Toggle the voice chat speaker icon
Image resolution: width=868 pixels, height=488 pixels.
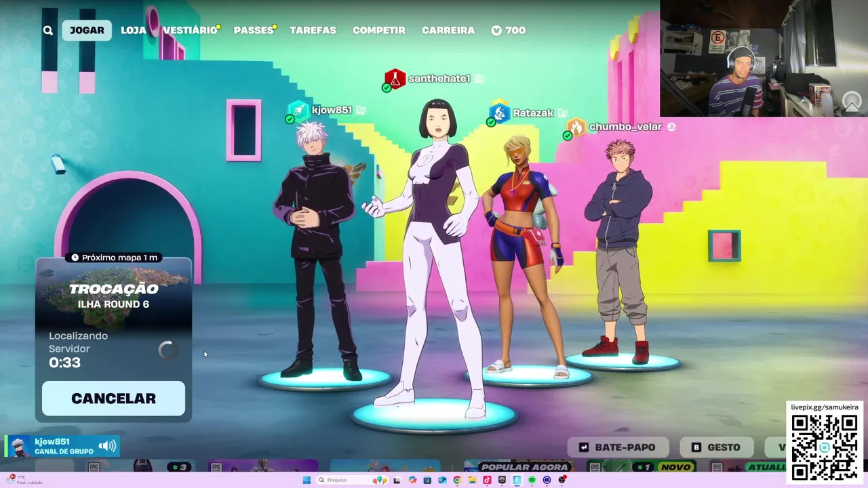pyautogui.click(x=107, y=446)
